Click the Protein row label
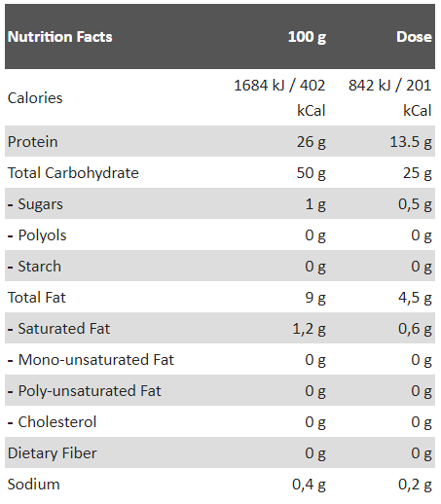441x504 pixels. 32,142
